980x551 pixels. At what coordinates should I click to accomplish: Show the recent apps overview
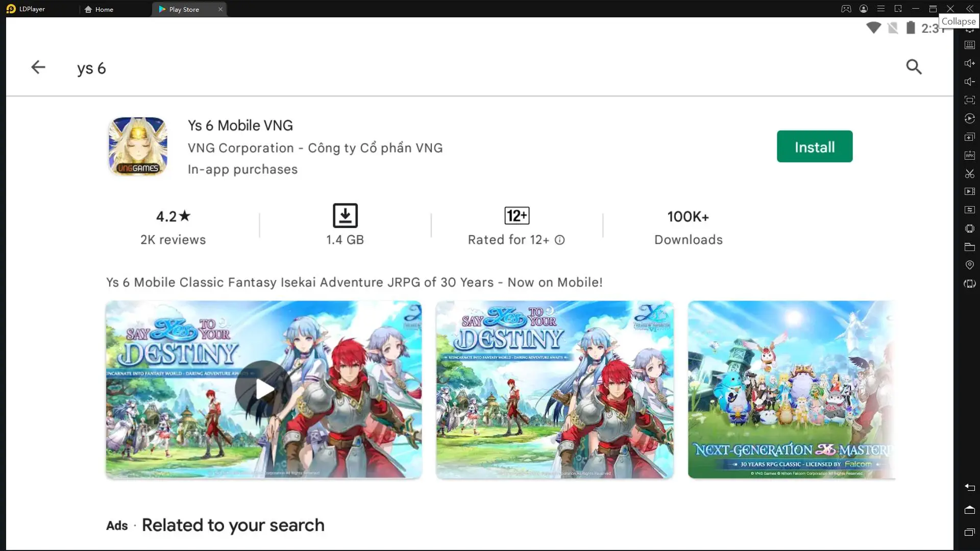click(970, 532)
